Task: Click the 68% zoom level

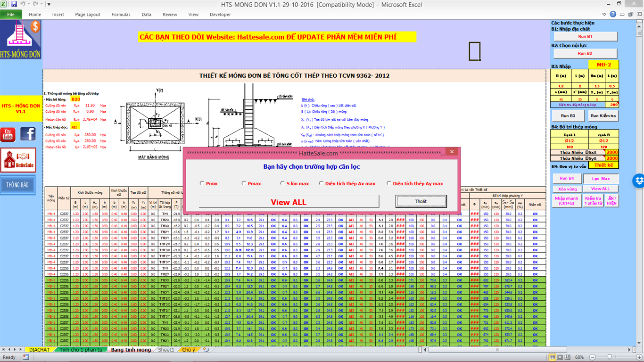Action: (579, 357)
